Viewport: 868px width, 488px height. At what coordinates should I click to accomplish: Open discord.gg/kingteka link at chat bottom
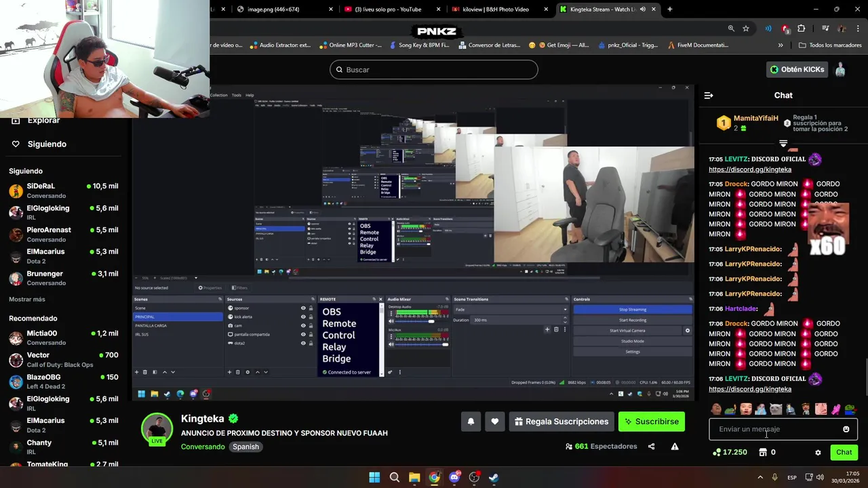pyautogui.click(x=750, y=389)
